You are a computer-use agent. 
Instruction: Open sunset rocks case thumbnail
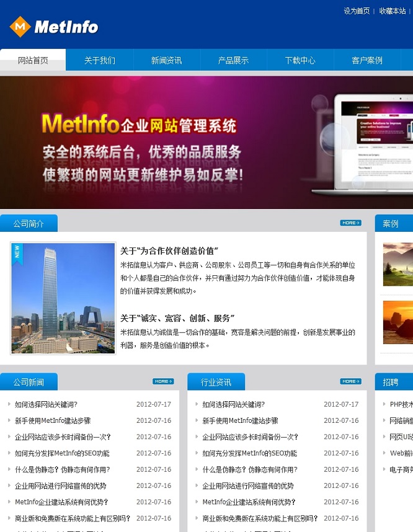click(x=397, y=322)
